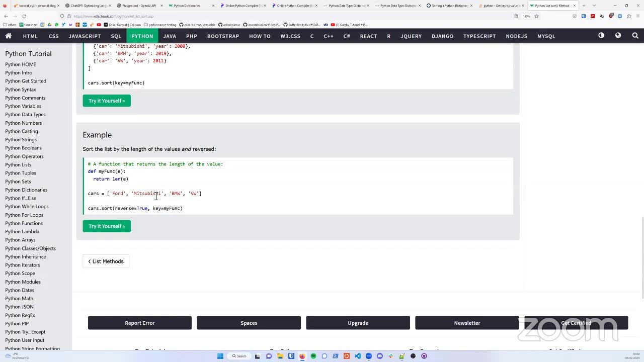Click the Newsletter button
Viewport: 644px width, 362px height.
[x=467, y=323]
